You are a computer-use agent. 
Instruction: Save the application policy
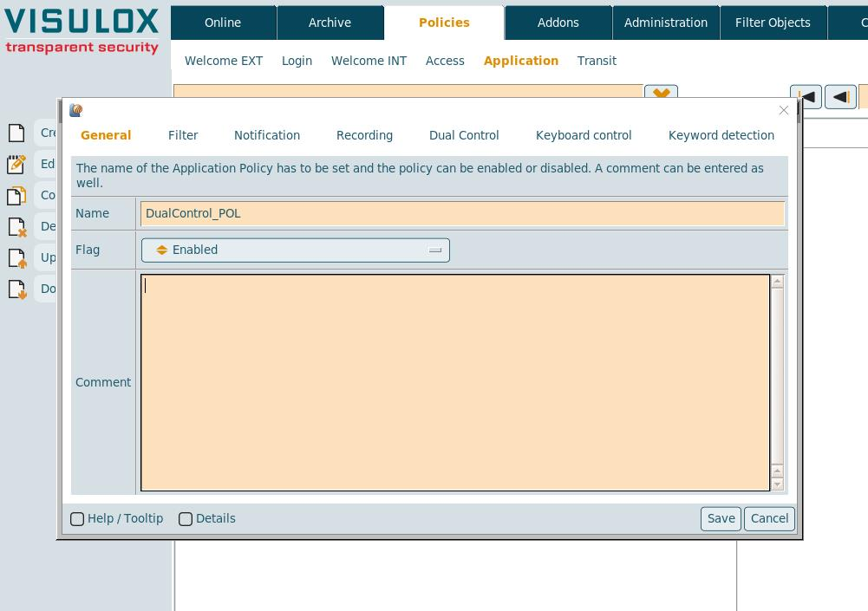[x=721, y=518]
